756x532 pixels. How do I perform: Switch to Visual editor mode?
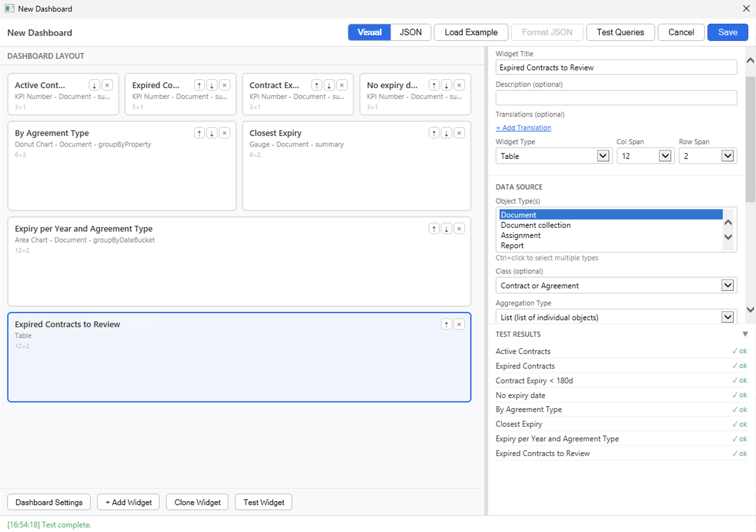coord(369,32)
